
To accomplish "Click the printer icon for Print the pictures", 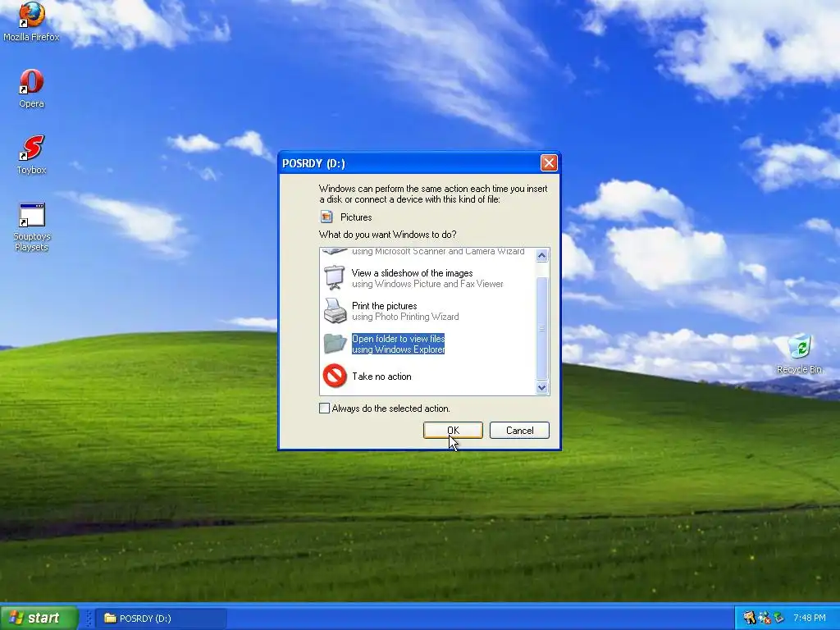I will click(x=335, y=311).
